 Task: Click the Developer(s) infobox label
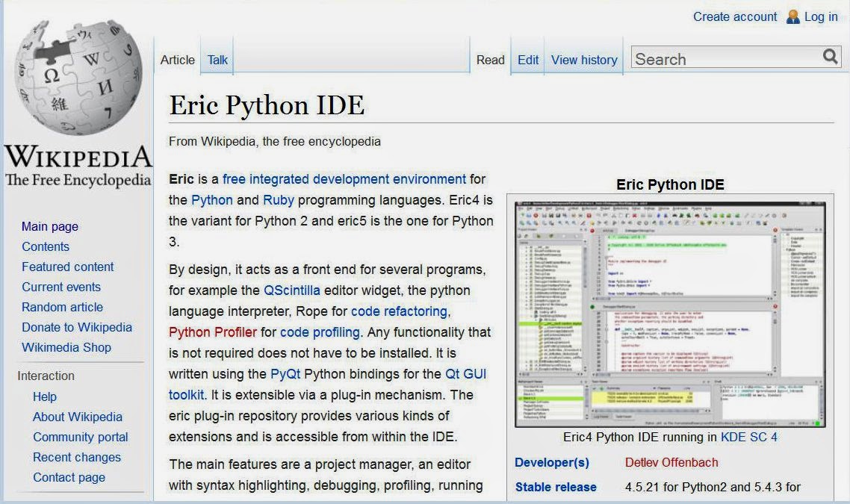pyautogui.click(x=552, y=462)
